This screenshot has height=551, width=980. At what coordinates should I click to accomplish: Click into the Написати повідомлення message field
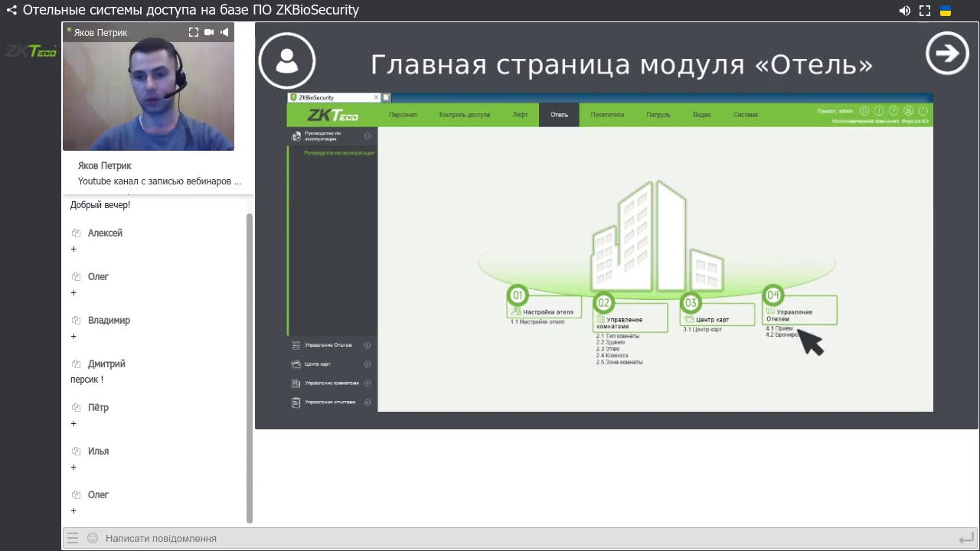[x=528, y=539]
